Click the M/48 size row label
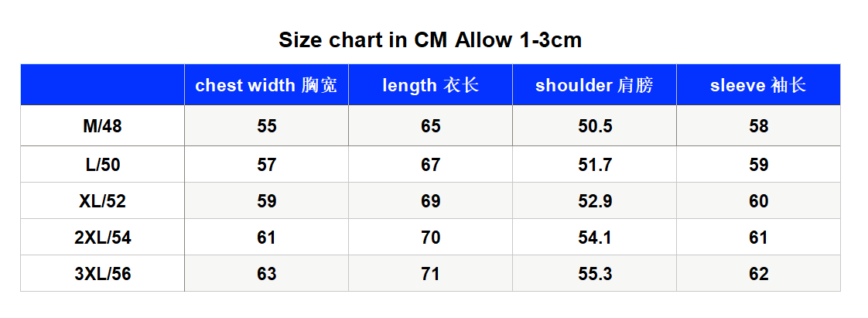868x318 pixels. (x=102, y=126)
